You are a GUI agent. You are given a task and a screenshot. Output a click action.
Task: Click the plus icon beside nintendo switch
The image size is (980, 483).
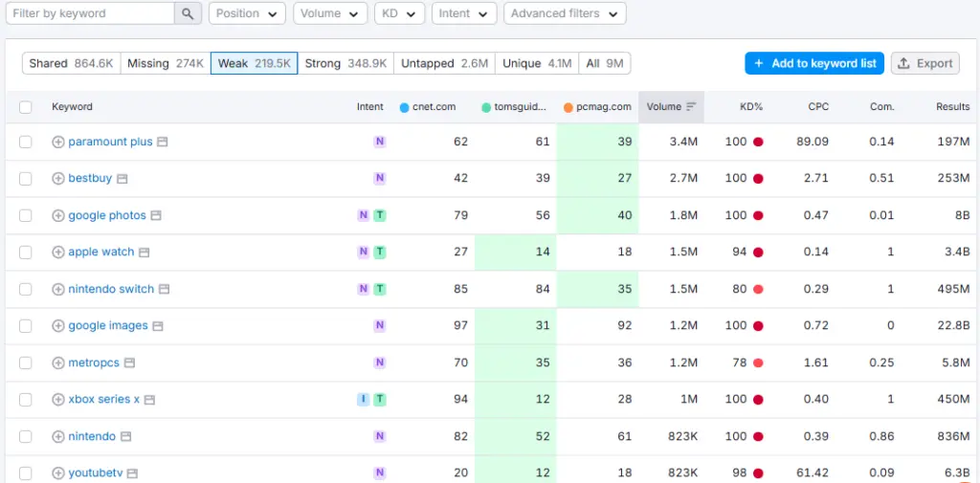[x=58, y=290]
